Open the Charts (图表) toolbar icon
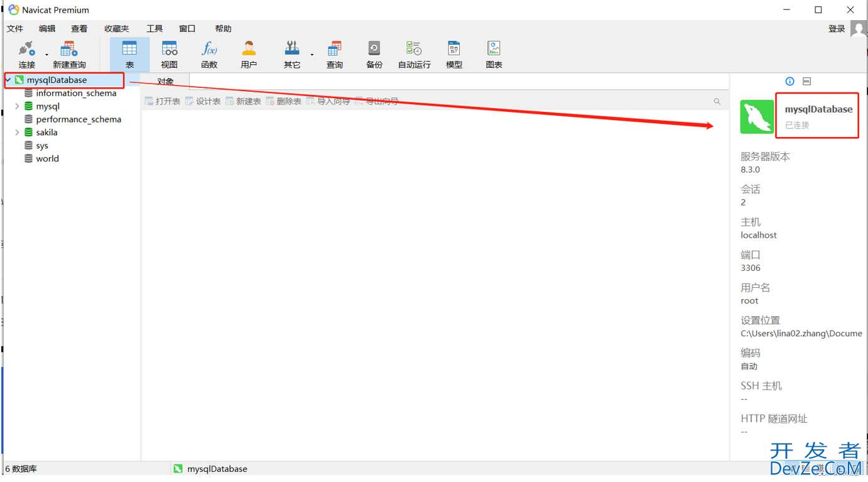 pyautogui.click(x=494, y=49)
